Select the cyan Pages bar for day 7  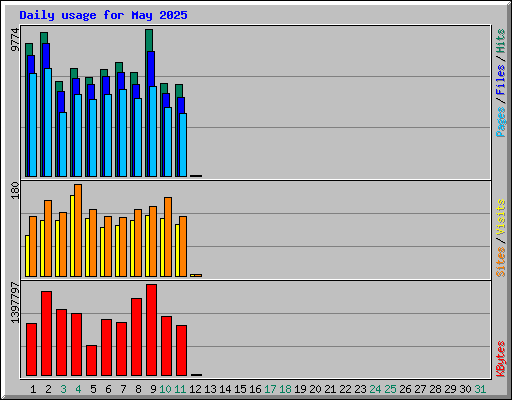point(123,133)
